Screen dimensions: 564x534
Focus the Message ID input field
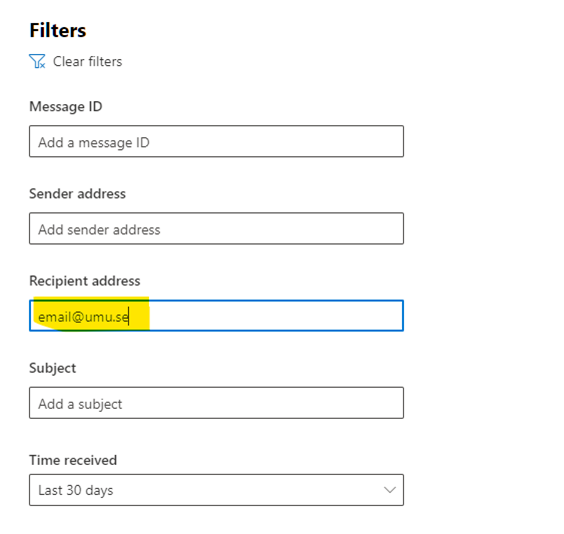(x=216, y=141)
